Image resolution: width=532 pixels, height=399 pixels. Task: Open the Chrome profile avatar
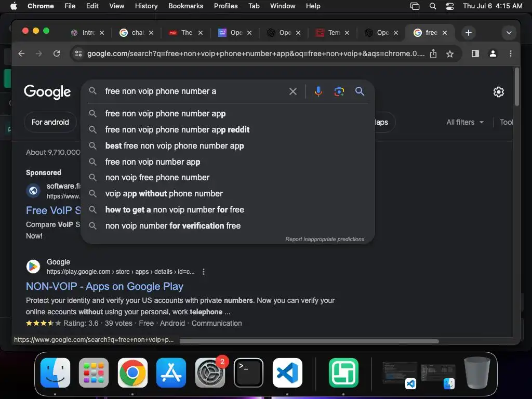[493, 54]
